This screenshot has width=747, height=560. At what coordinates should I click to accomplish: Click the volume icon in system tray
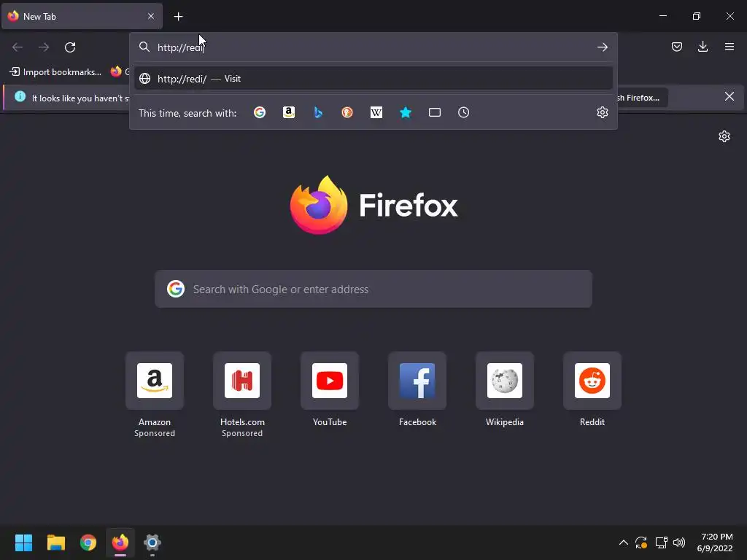click(x=679, y=542)
